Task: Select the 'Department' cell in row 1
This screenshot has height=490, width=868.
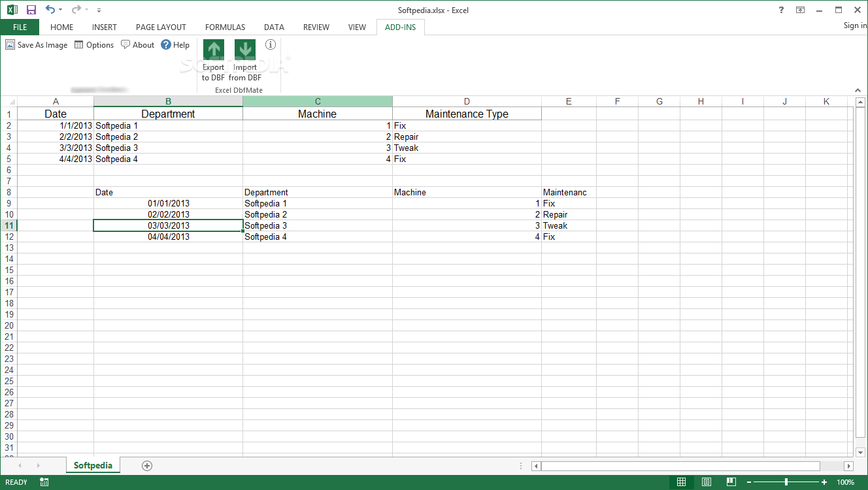Action: (x=169, y=114)
